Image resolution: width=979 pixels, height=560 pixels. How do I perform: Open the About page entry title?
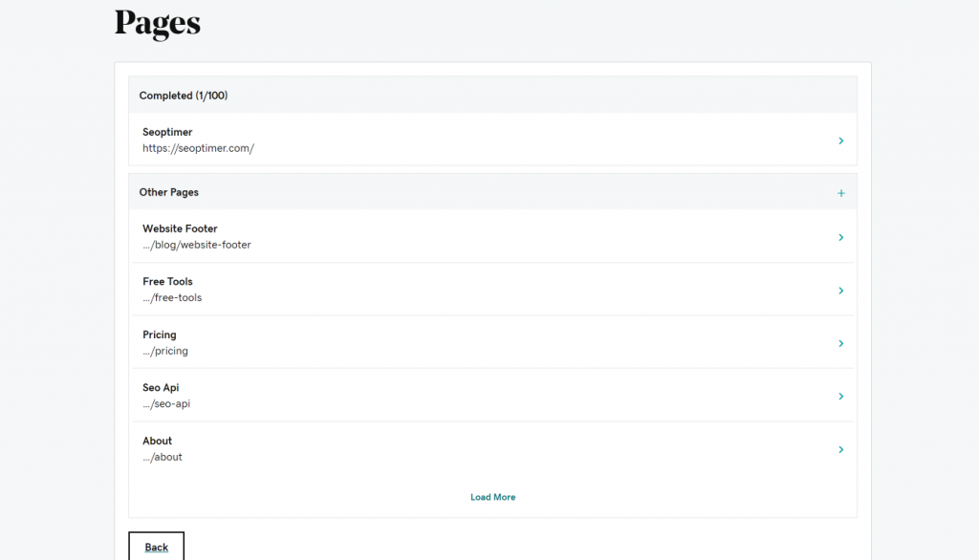157,441
